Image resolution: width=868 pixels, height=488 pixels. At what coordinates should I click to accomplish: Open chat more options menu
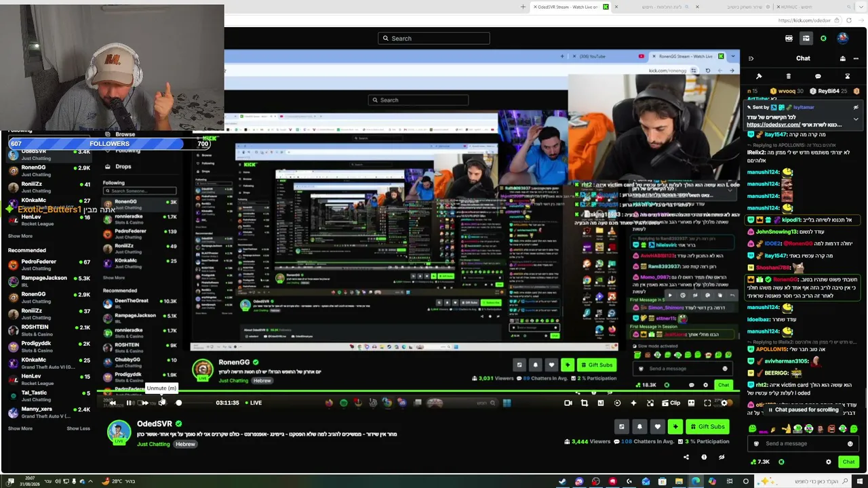[x=856, y=58]
